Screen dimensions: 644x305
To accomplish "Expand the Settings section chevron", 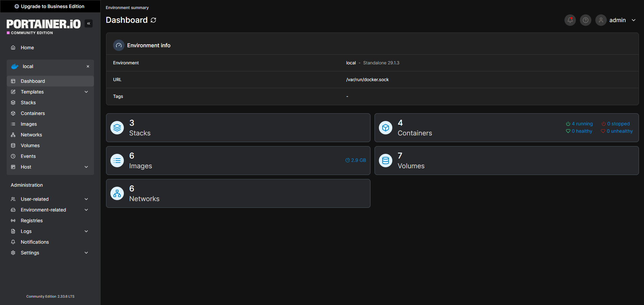I will point(86,253).
